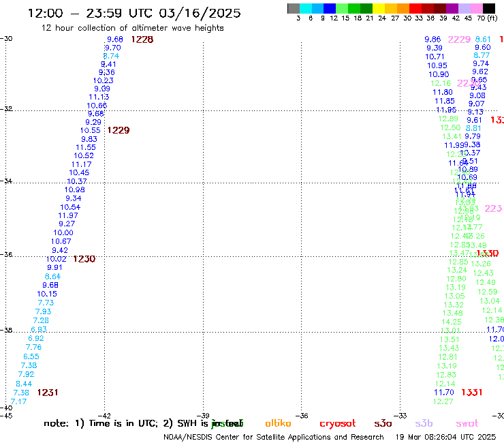Click the wave height value 11.13
Screen dimensions: 504x443
(x=99, y=97)
